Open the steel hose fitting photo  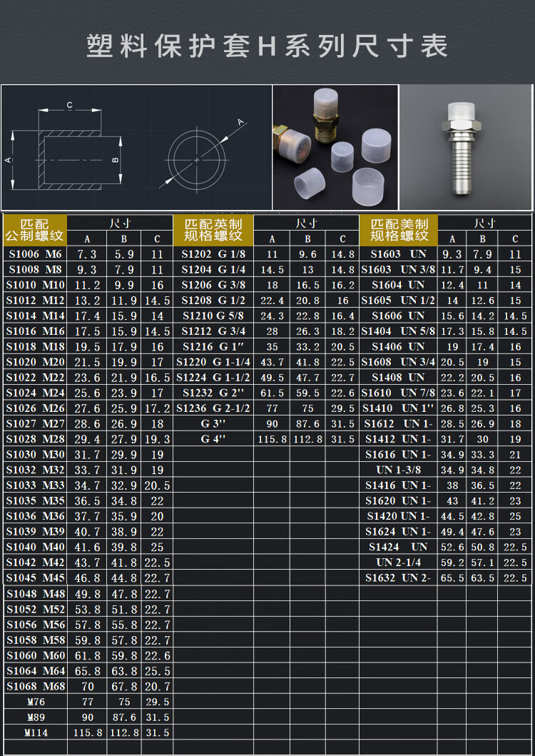coord(467,147)
